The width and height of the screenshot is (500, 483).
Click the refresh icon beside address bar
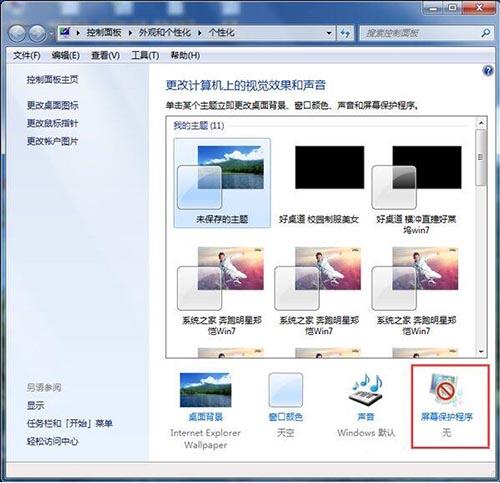click(345, 33)
